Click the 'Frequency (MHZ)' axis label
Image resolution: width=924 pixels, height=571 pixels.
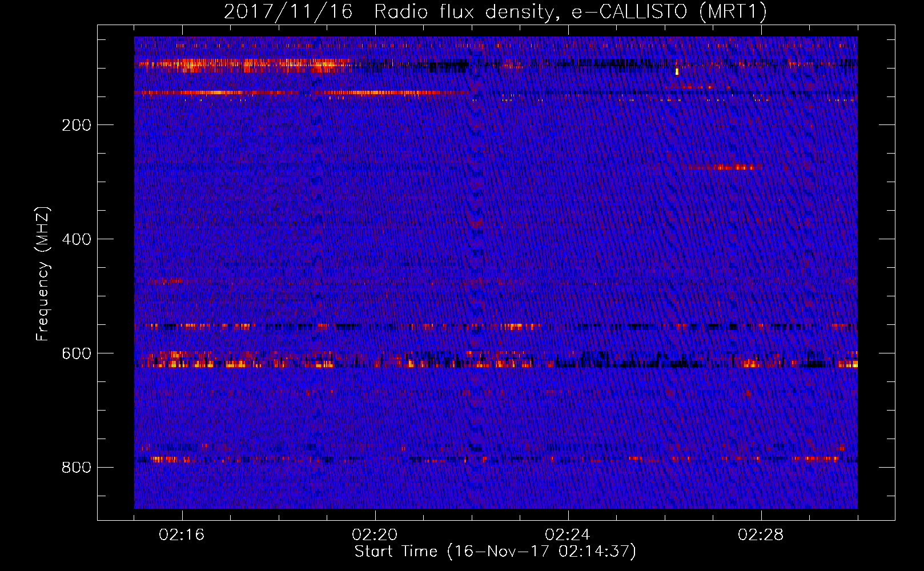43,274
